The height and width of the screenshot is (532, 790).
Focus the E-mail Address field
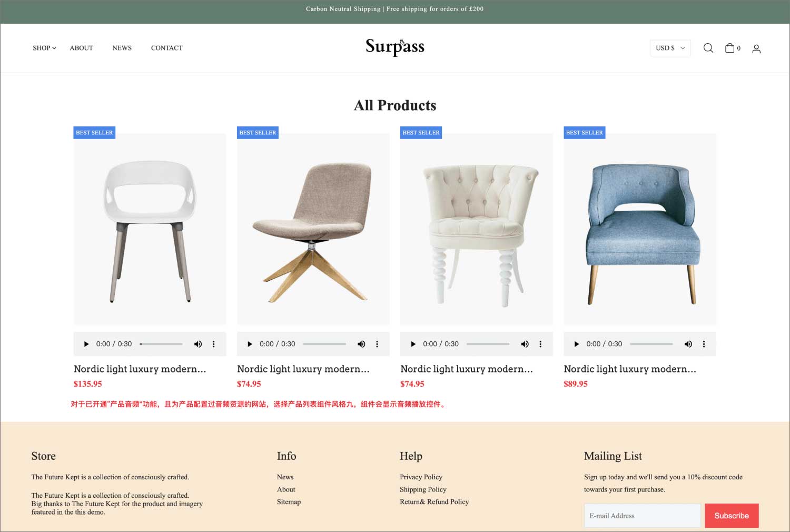[642, 516]
